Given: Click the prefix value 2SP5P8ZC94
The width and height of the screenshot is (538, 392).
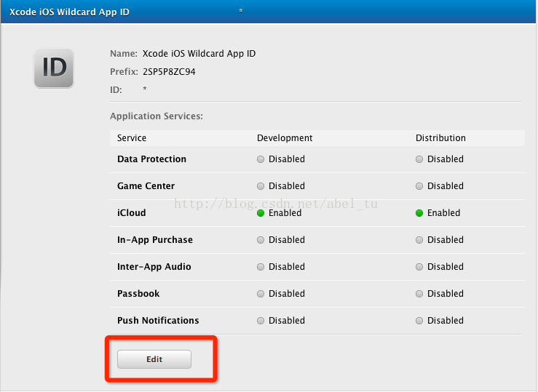Looking at the screenshot, I should [x=169, y=71].
